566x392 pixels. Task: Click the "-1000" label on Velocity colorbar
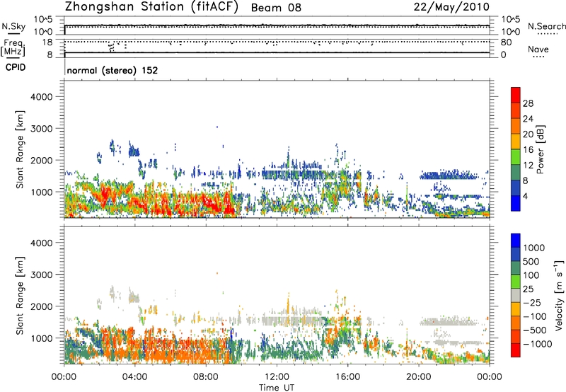tap(537, 344)
